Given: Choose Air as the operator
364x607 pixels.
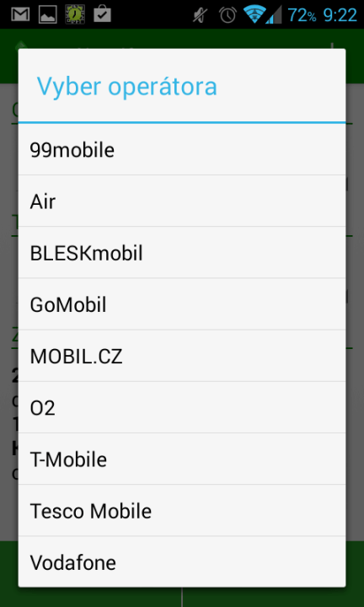Looking at the screenshot, I should coord(182,201).
